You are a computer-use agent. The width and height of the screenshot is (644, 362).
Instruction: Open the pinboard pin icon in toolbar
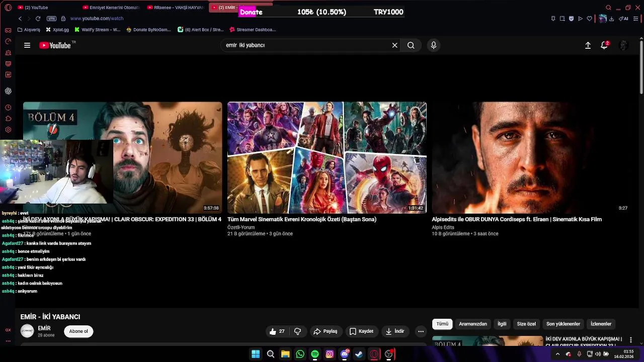[553, 19]
